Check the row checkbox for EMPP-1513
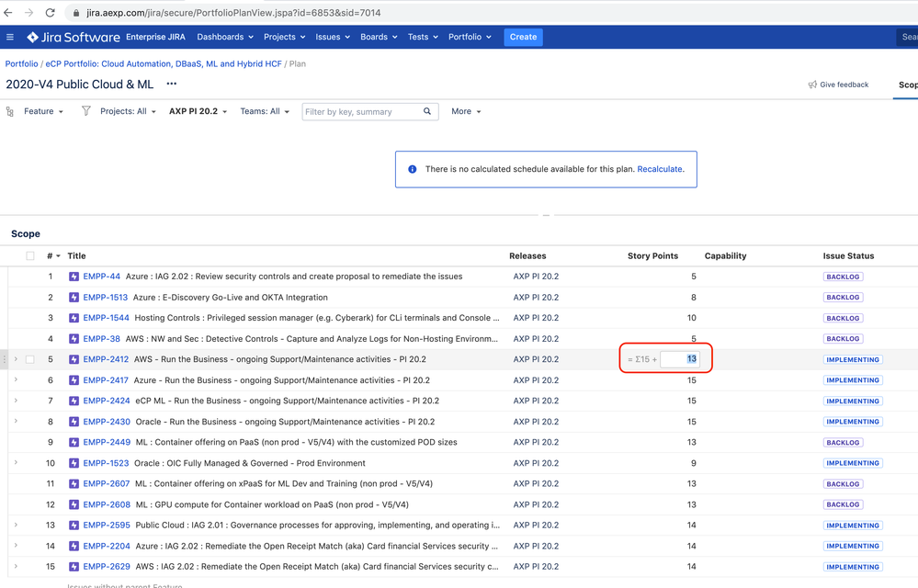 (32, 297)
